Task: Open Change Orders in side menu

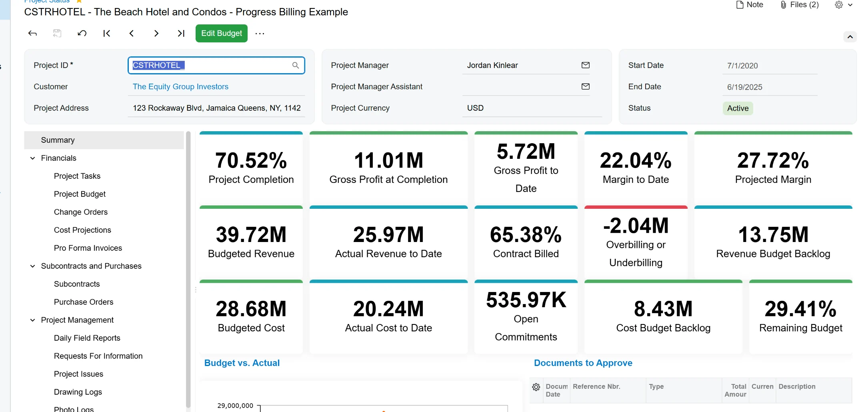Action: point(81,212)
